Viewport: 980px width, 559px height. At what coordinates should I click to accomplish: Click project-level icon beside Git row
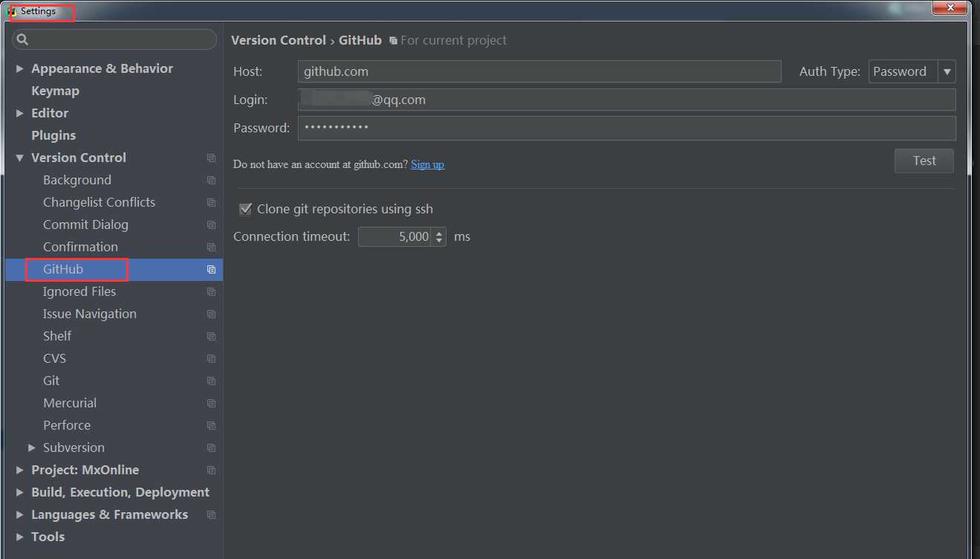pyautogui.click(x=211, y=381)
